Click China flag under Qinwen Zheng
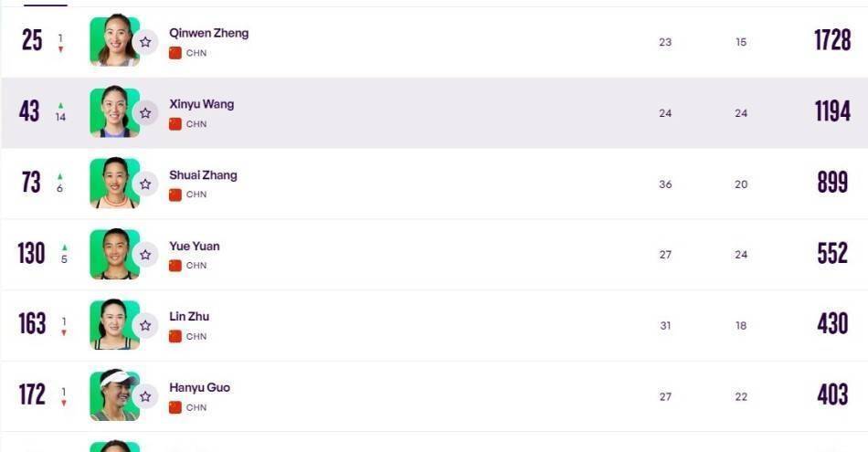The image size is (868, 452). click(175, 53)
